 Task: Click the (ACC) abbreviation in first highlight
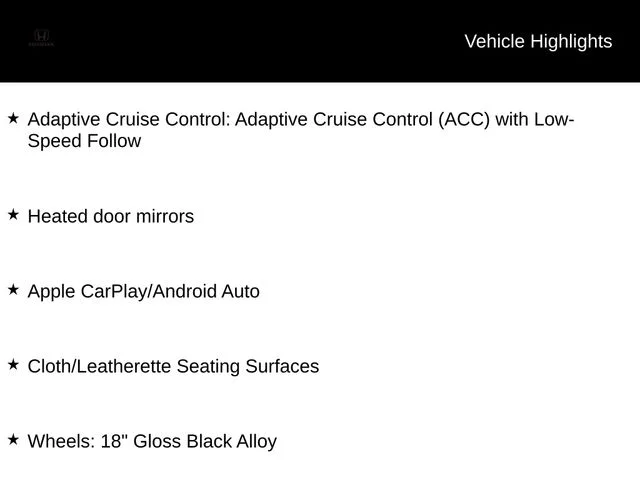point(464,120)
